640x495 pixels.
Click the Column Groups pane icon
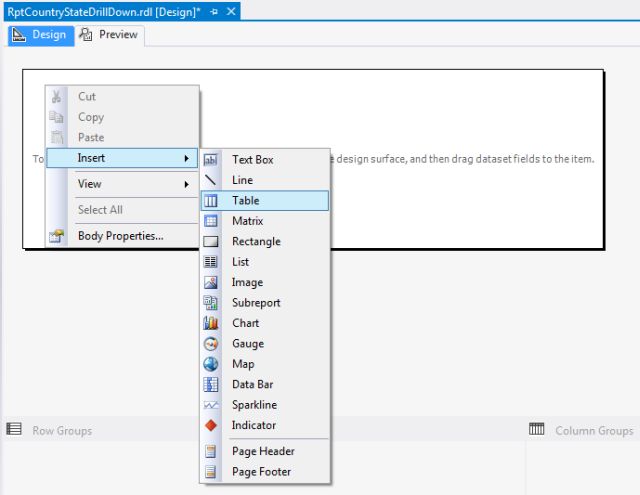[536, 429]
